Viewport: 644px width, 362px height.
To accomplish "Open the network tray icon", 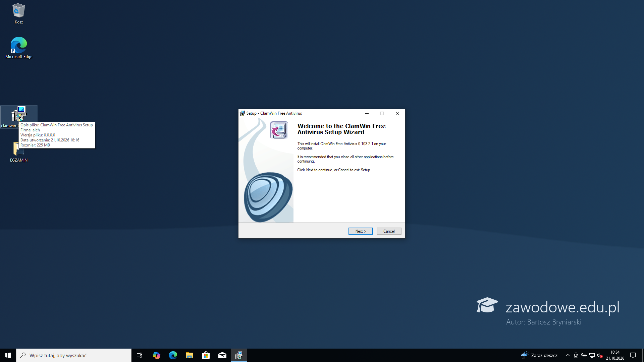I will point(592,355).
